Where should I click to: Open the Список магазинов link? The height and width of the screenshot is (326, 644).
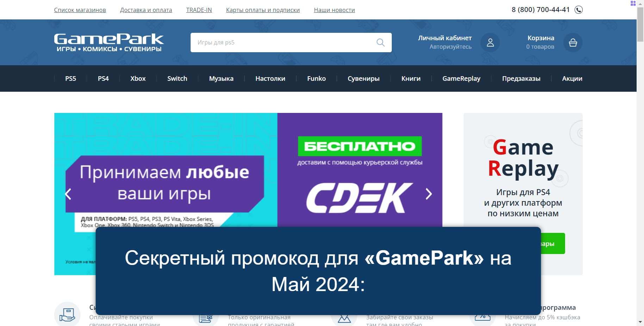point(80,10)
